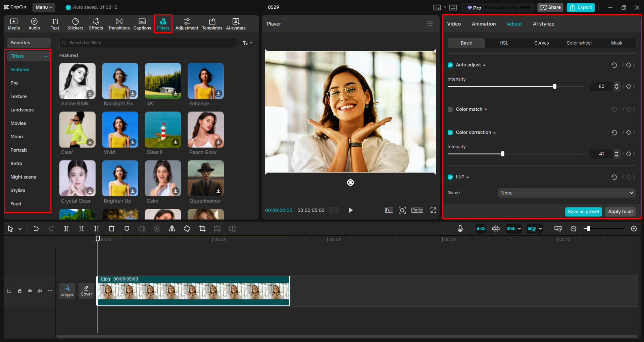Screen dimensions: 644x342
Task: Click Save as preset
Action: point(583,211)
